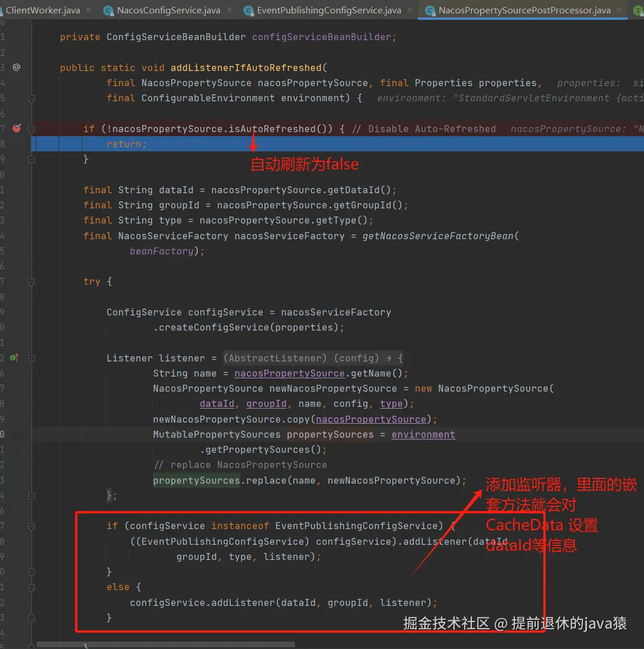
Task: Toggle the breakpoint on the isAutoRefreshed line
Action: click(x=16, y=128)
